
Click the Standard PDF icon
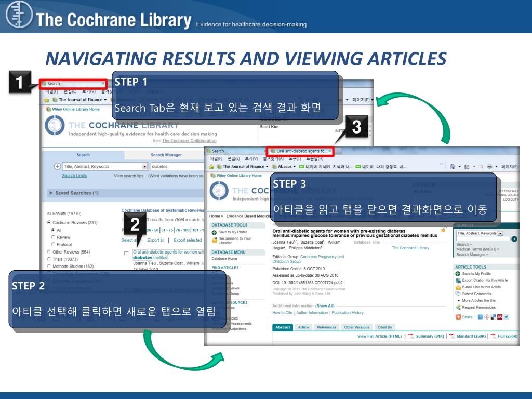pos(451,336)
